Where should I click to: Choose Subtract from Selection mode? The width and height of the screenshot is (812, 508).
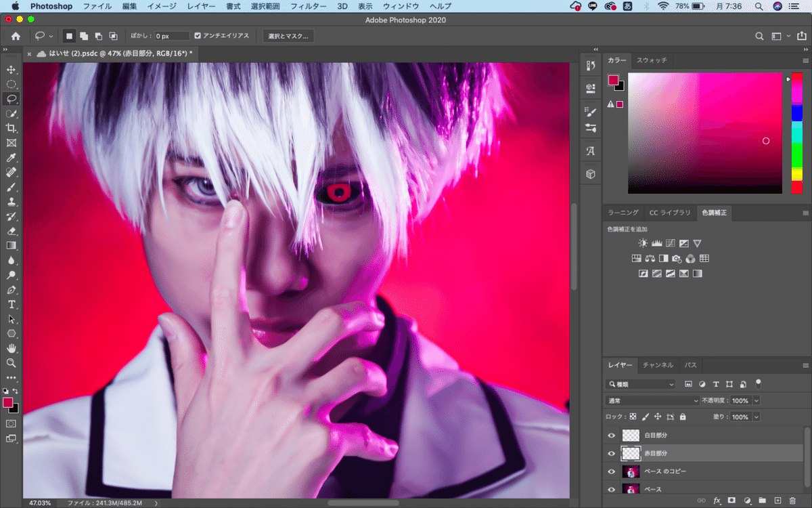tap(99, 36)
